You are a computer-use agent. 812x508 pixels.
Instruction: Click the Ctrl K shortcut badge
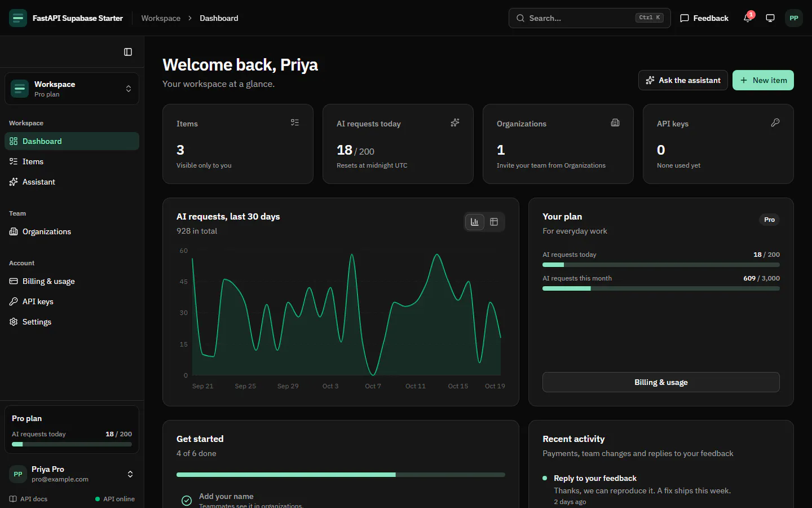coord(650,18)
